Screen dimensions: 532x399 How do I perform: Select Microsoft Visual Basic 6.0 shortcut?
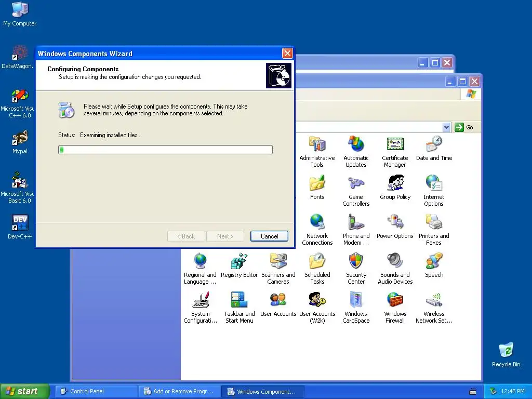pos(18,189)
